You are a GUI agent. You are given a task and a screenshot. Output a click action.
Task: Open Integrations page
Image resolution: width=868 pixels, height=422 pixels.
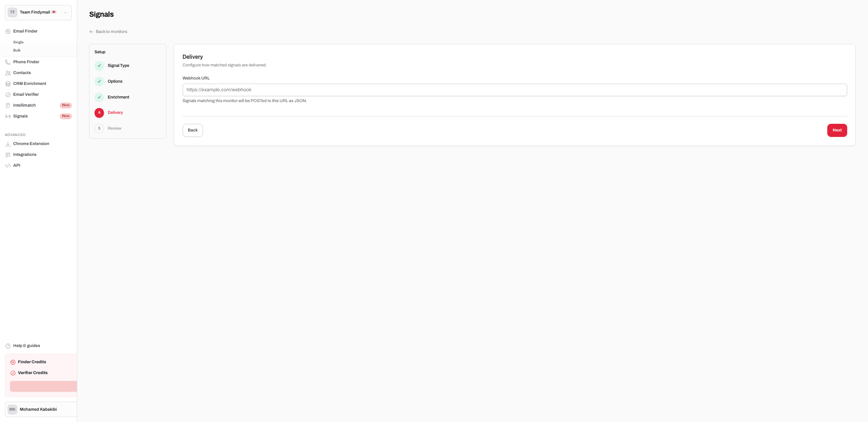(25, 155)
